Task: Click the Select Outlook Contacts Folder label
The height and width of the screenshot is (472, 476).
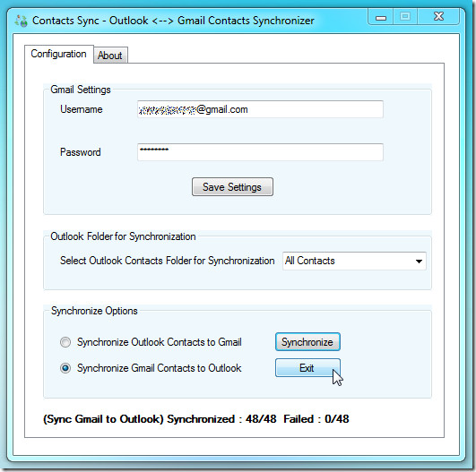Action: 168,261
